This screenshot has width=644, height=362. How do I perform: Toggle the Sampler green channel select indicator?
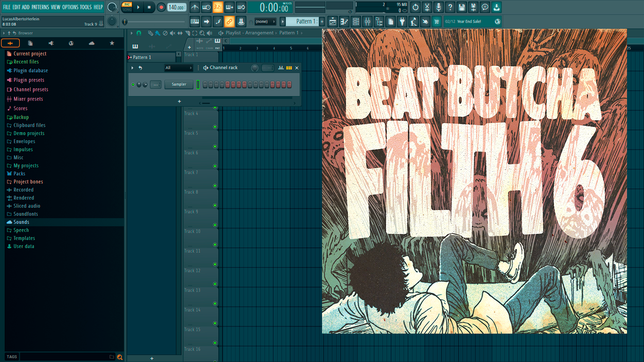pos(198,84)
